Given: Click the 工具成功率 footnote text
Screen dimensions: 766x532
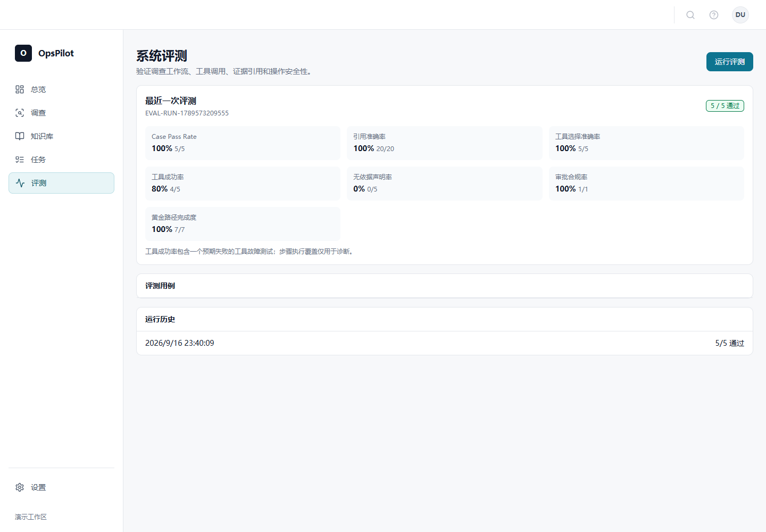Looking at the screenshot, I should tap(250, 252).
